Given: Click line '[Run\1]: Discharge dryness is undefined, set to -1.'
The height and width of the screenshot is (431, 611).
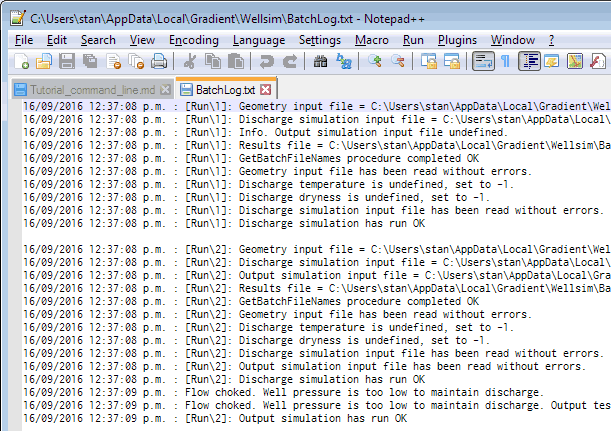Looking at the screenshot, I should [x=256, y=198].
